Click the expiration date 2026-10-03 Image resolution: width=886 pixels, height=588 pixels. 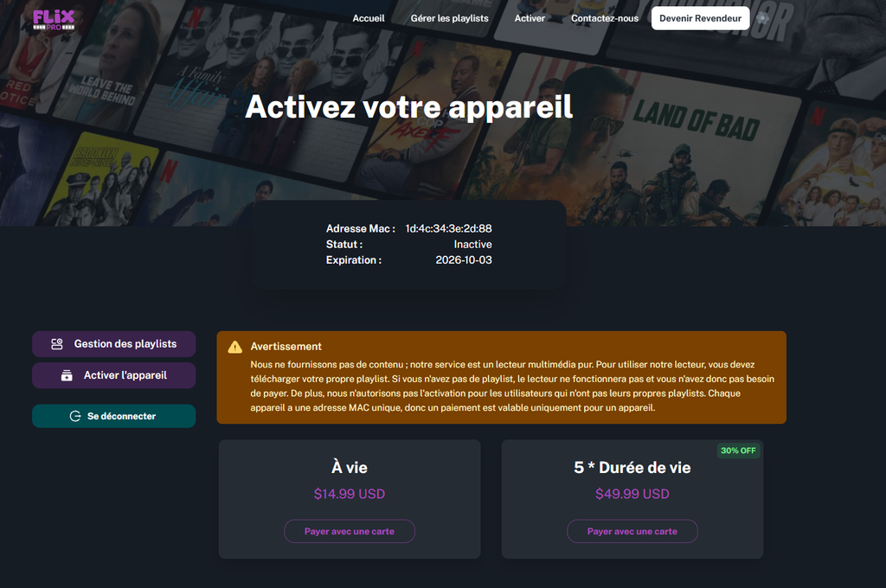pyautogui.click(x=464, y=260)
